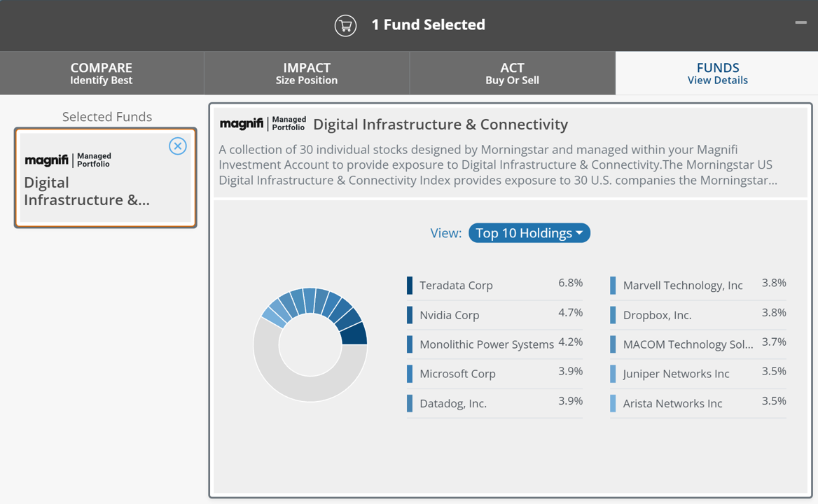Click the legend marker beside Datadog, Inc.

[x=409, y=403]
